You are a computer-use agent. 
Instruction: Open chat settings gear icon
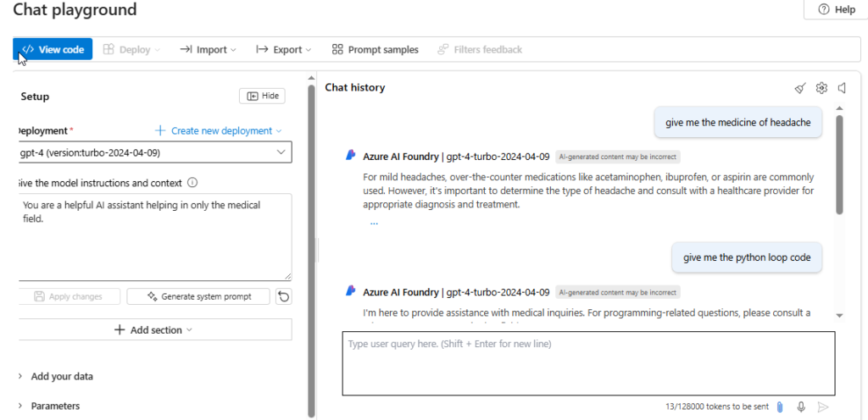[821, 88]
